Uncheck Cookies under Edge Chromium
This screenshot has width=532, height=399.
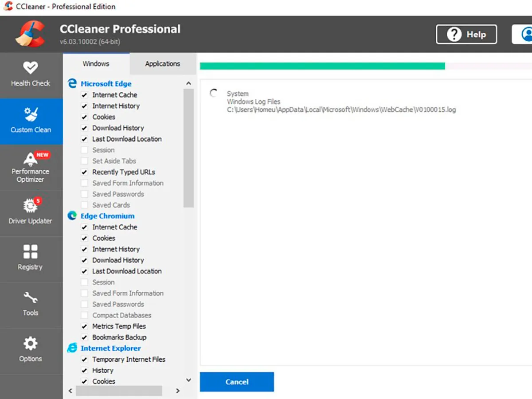84,238
